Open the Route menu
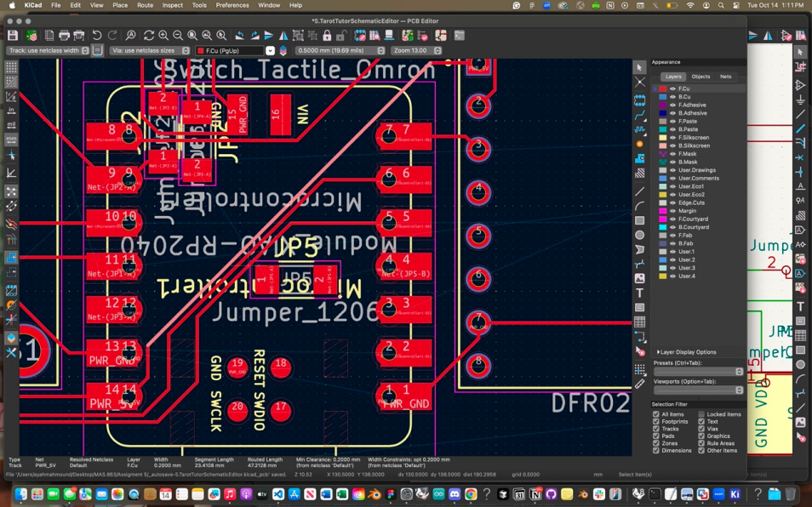 point(145,5)
